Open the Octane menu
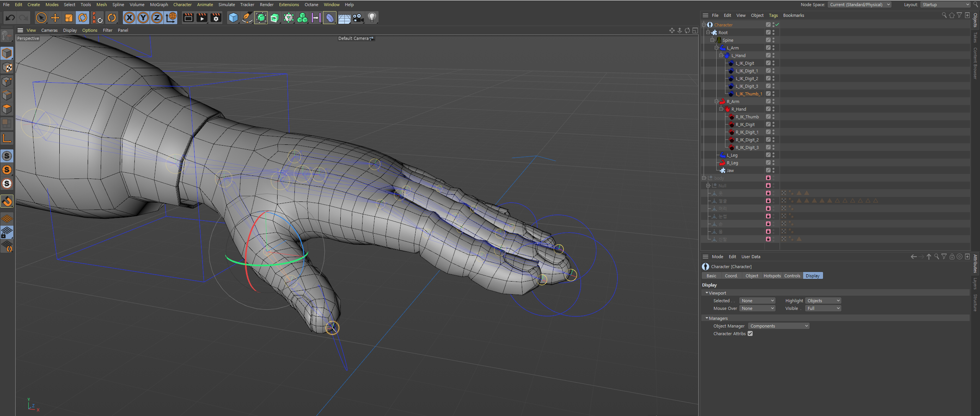Viewport: 980px width, 416px height. (x=311, y=5)
